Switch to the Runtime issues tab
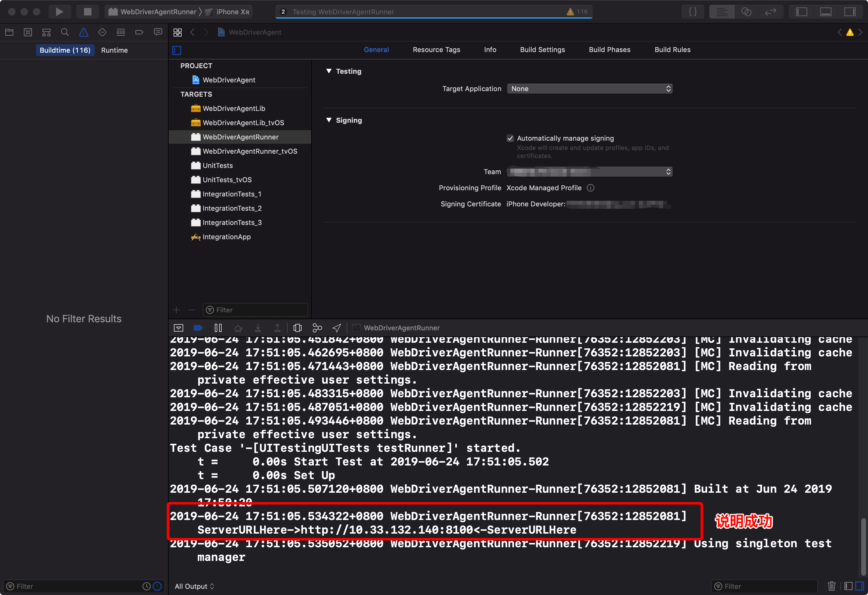This screenshot has height=595, width=868. [114, 51]
